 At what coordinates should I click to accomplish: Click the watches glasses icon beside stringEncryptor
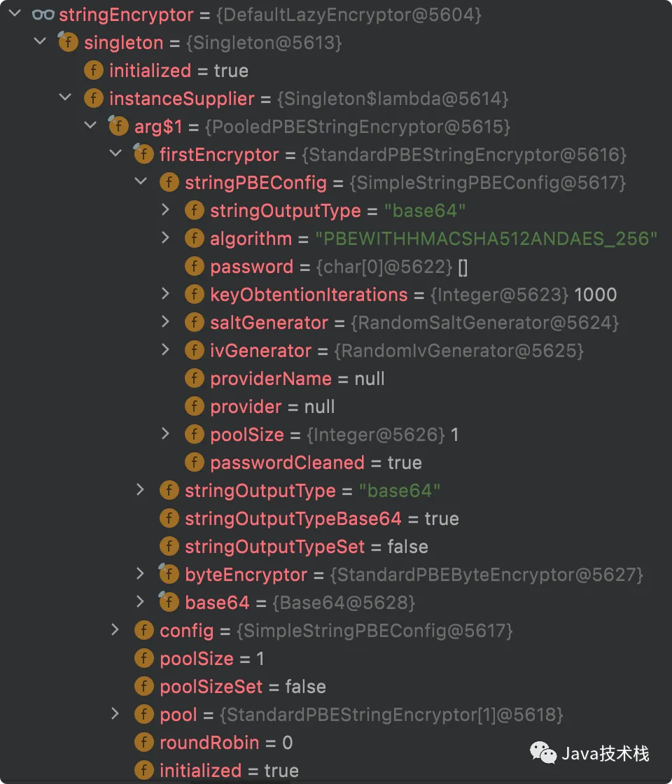[43, 15]
